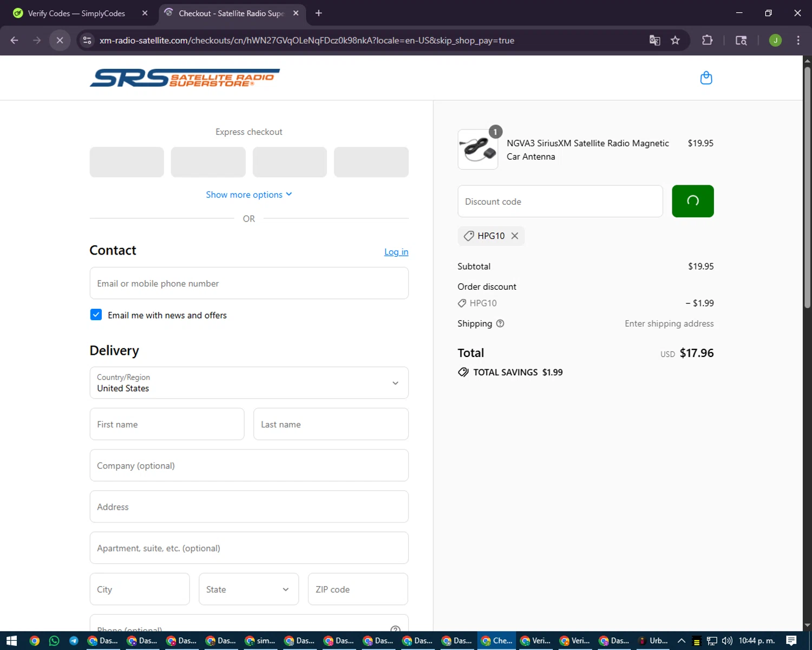Open the Windows Start menu

click(x=11, y=641)
